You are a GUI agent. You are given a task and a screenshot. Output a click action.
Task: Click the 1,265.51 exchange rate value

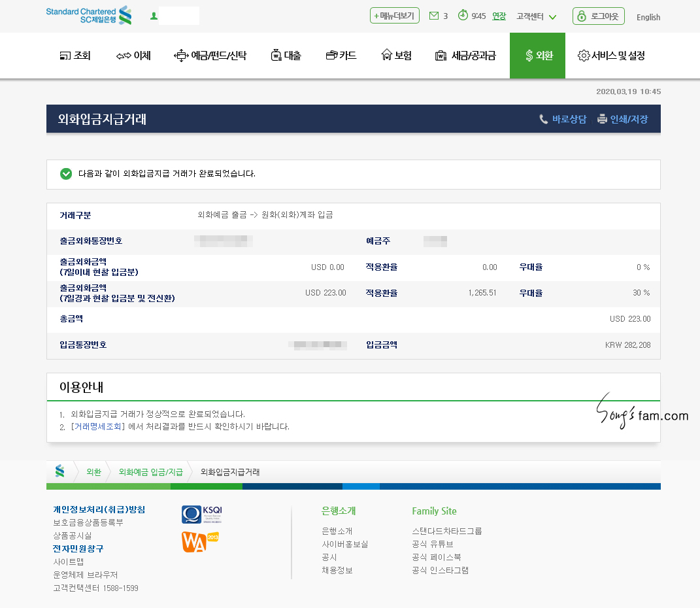482,293
